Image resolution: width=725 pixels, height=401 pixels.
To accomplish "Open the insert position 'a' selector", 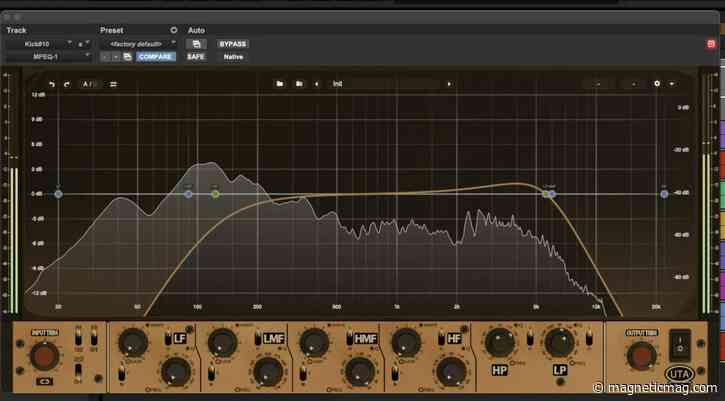I will tap(83, 44).
